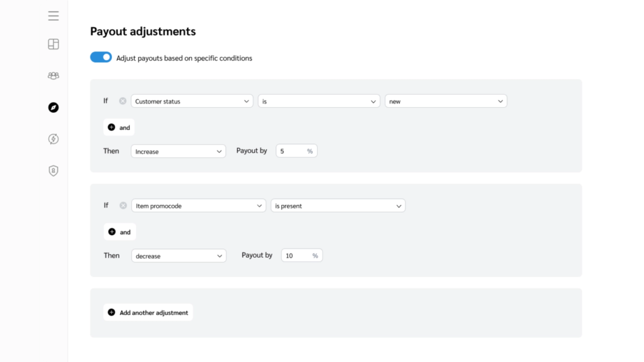Open the 'is' operator dropdown
This screenshot has width=644, height=362.
[319, 101]
